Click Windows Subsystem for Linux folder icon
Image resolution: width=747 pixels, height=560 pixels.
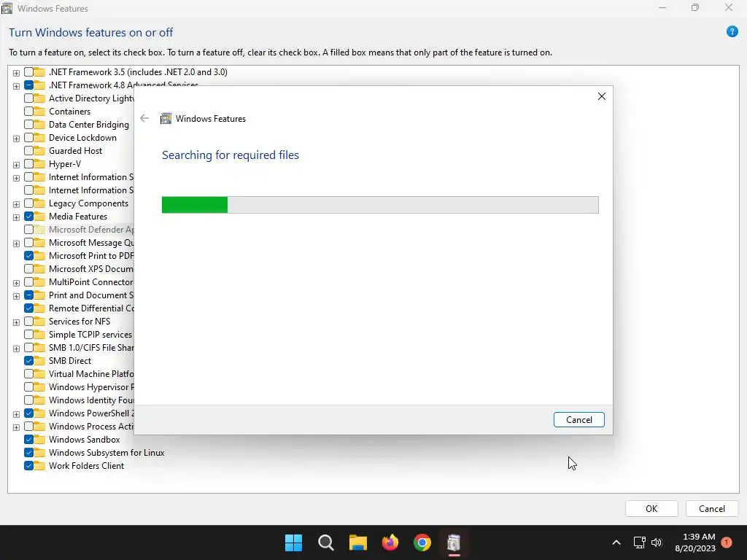click(40, 453)
